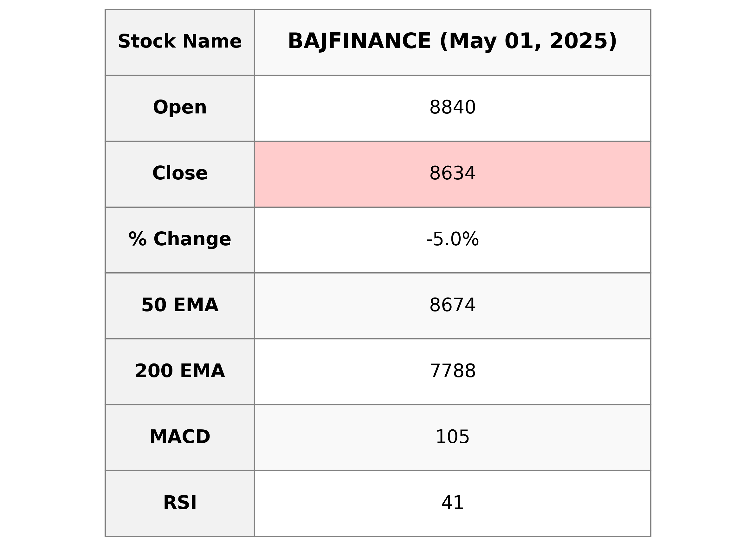Viewport: 756px width, 546px height.
Task: Click the Open value 8840
Action: pyautogui.click(x=452, y=108)
